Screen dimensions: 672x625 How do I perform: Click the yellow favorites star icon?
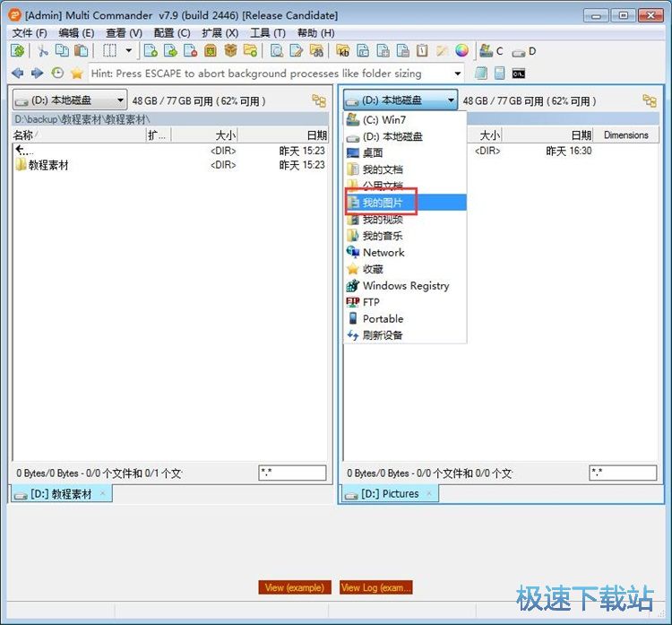pos(77,74)
